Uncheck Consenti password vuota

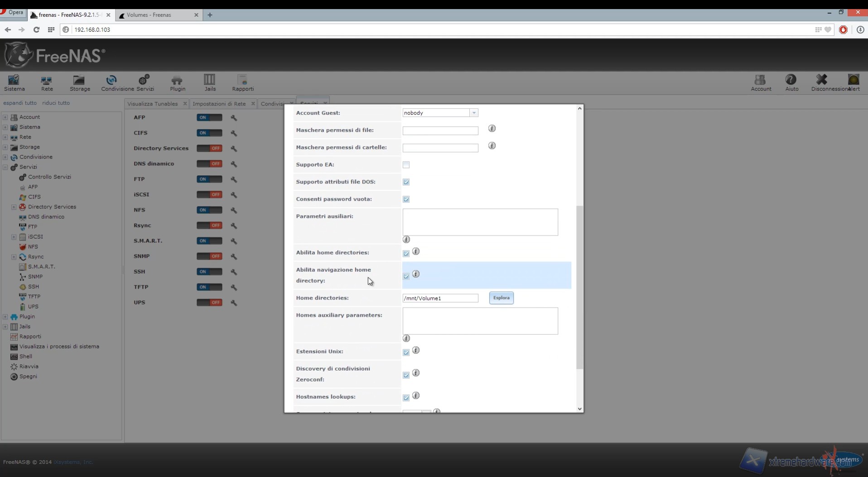coord(406,199)
